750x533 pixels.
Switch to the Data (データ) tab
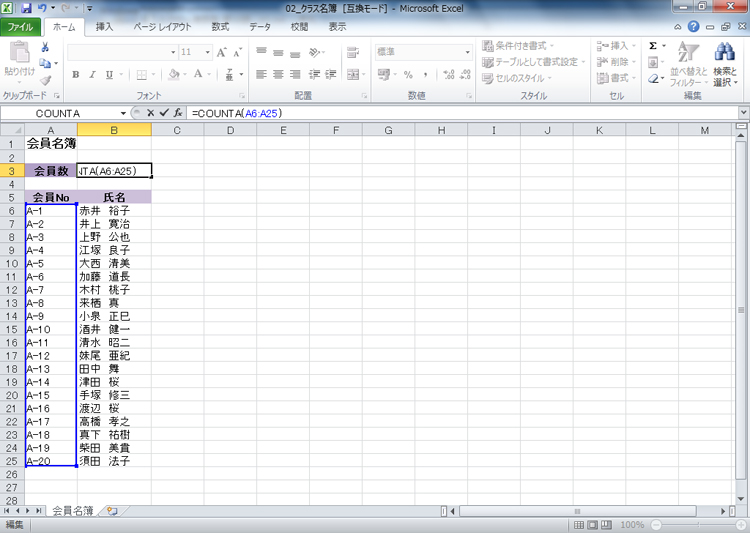pyautogui.click(x=260, y=27)
